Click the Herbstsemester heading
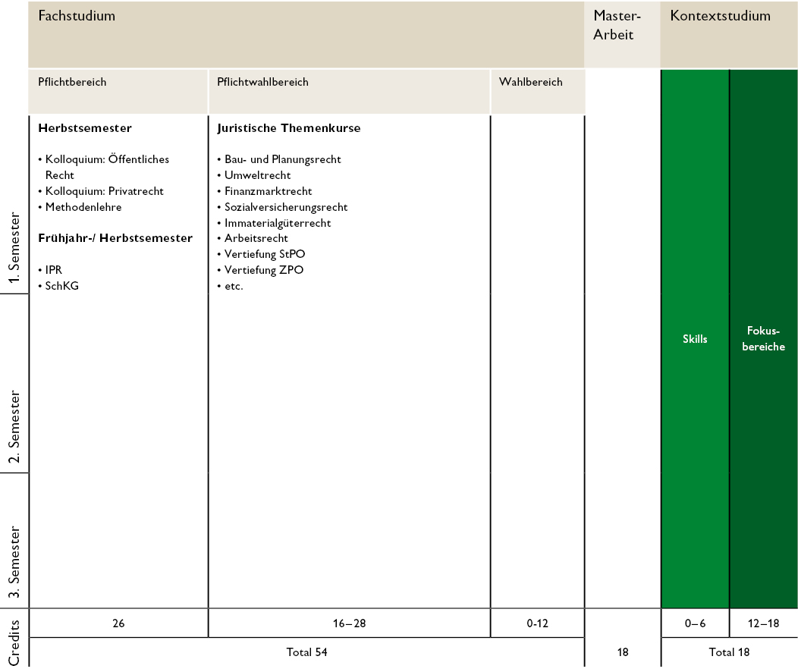 85,128
